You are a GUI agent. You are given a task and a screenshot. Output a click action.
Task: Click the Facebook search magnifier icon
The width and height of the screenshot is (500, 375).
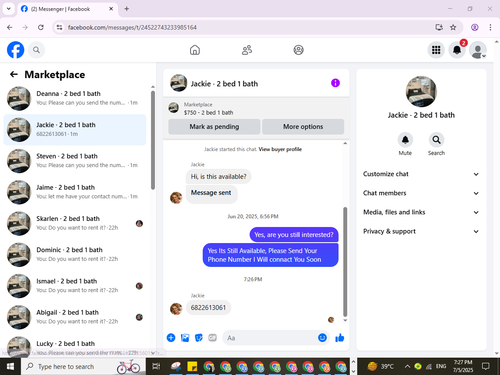point(36,50)
